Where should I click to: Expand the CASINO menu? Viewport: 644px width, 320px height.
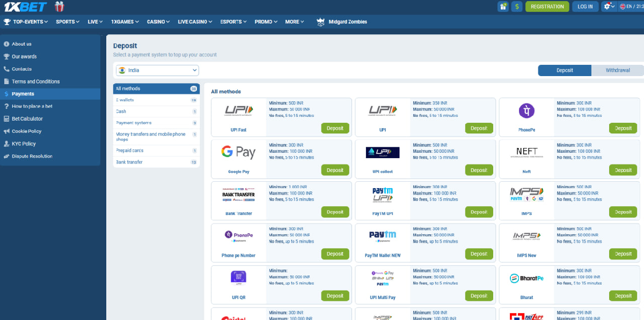point(158,22)
